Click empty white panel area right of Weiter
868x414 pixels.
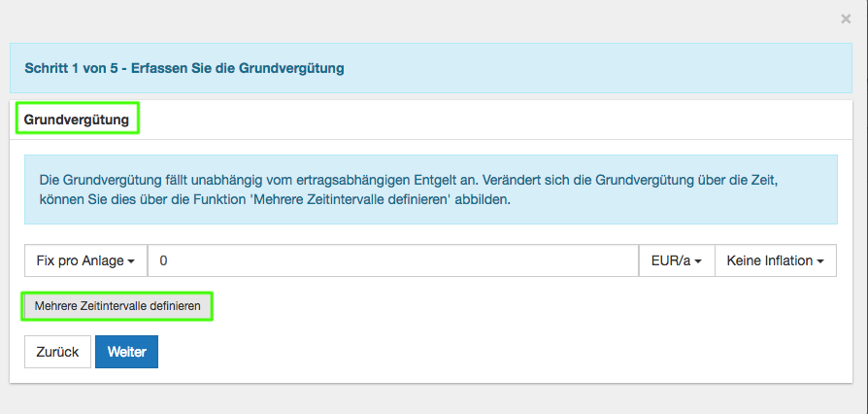tap(485, 352)
